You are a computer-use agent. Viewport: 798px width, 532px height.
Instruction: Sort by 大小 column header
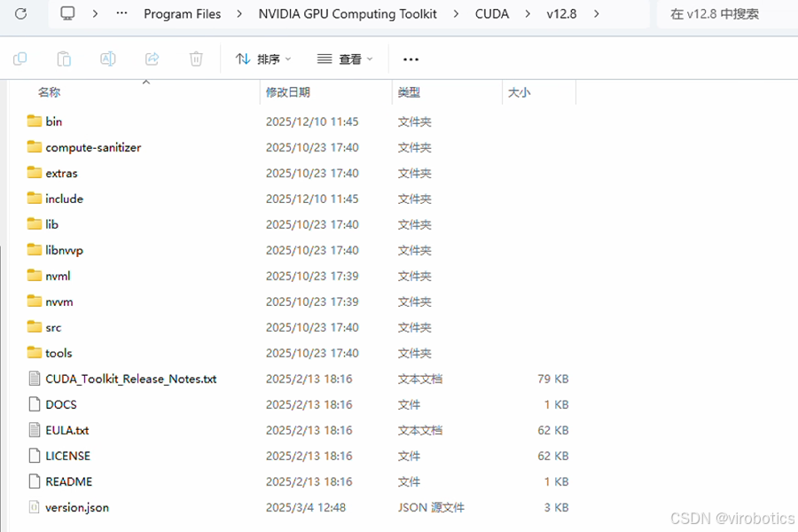[519, 92]
